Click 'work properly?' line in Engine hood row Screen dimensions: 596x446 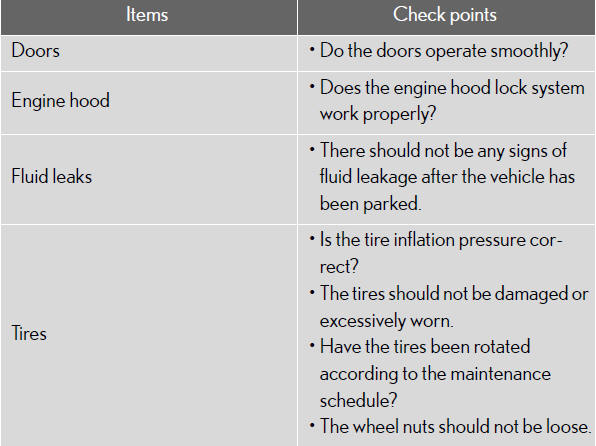click(377, 114)
